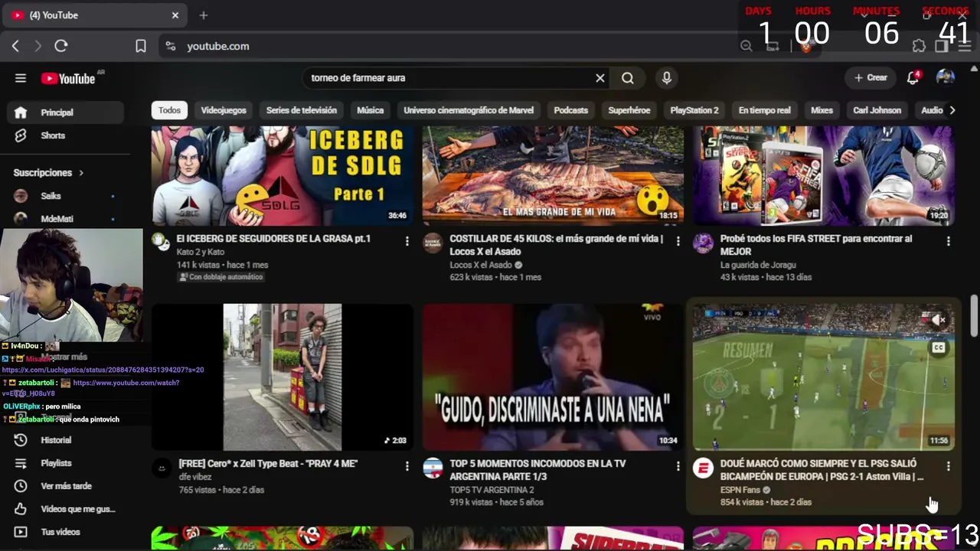The width and height of the screenshot is (980, 551).
Task: Start voice search with the microphone
Action: click(667, 78)
